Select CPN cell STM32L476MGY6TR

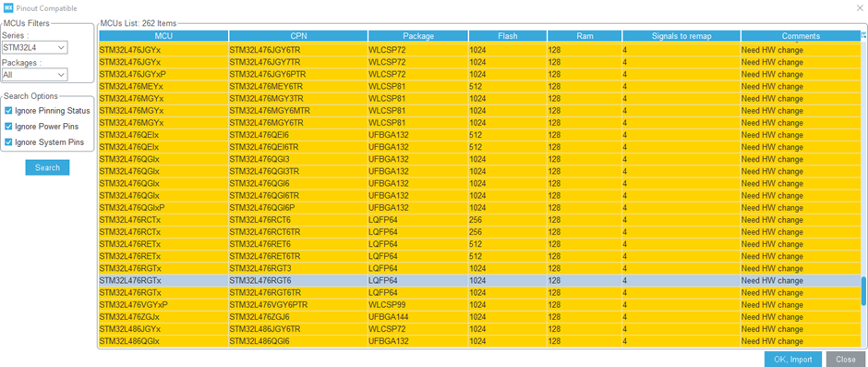(298, 123)
